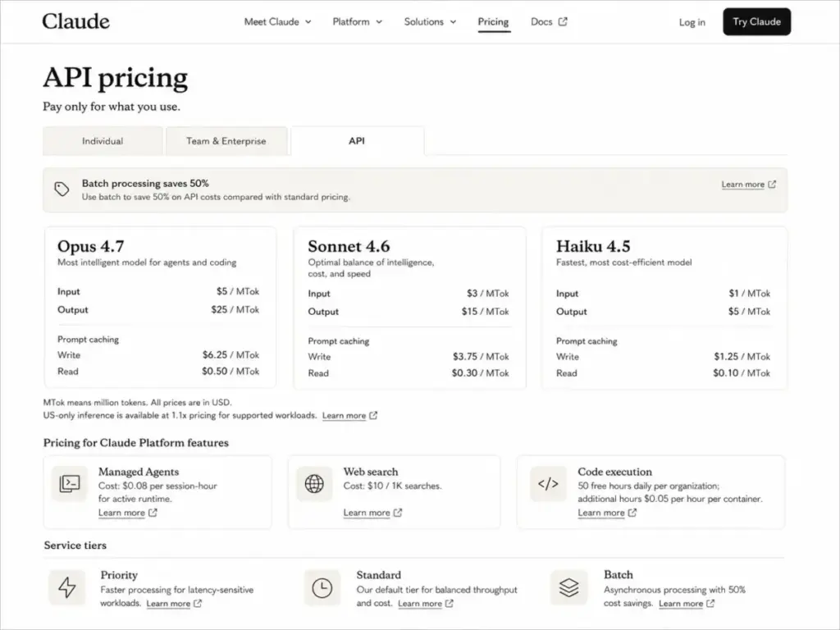Click the Log in link

coord(692,22)
